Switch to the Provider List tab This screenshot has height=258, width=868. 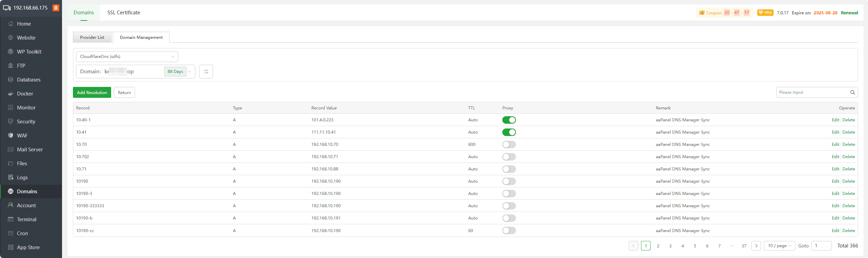(92, 37)
